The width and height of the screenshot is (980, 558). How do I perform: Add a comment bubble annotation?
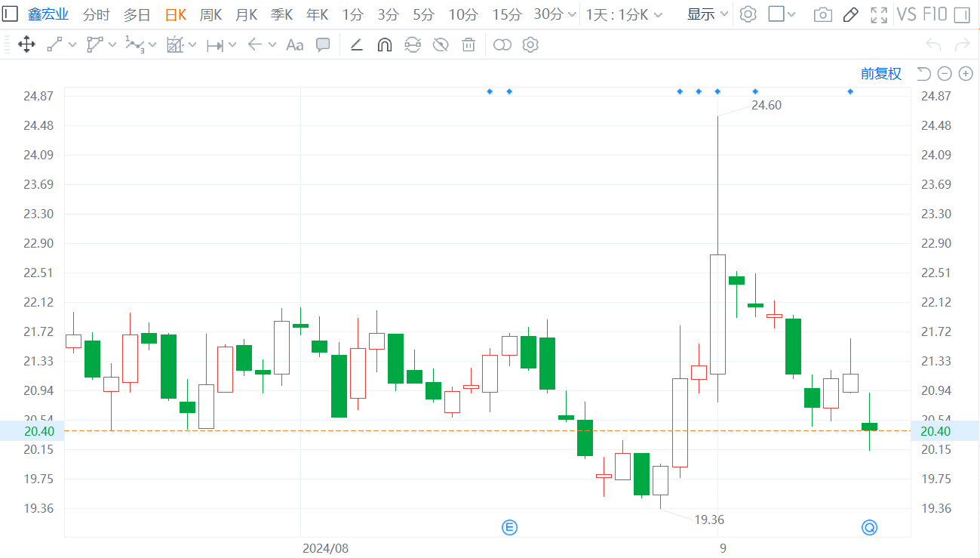(323, 45)
